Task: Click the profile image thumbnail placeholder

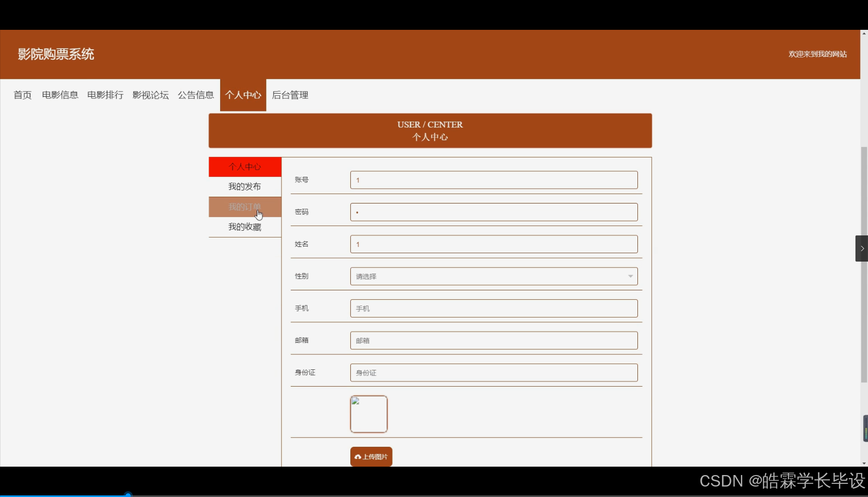Action: click(369, 414)
